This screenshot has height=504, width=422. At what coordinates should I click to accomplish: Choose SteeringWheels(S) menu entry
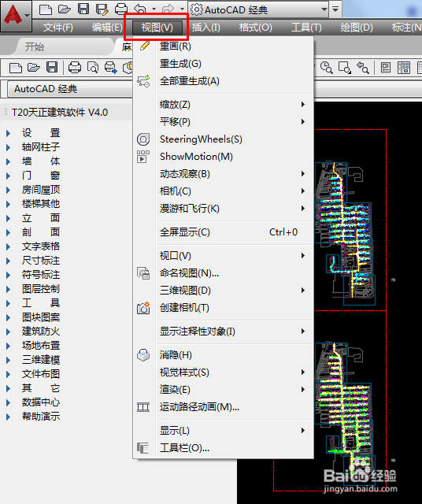(224, 139)
